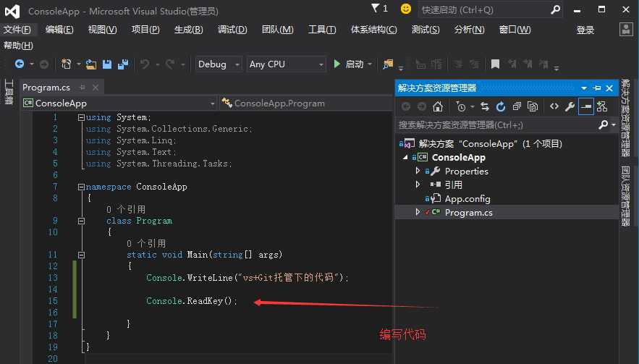Open Properties with the wrench icon
Screen dimensions: 639x364
pyautogui.click(x=570, y=106)
